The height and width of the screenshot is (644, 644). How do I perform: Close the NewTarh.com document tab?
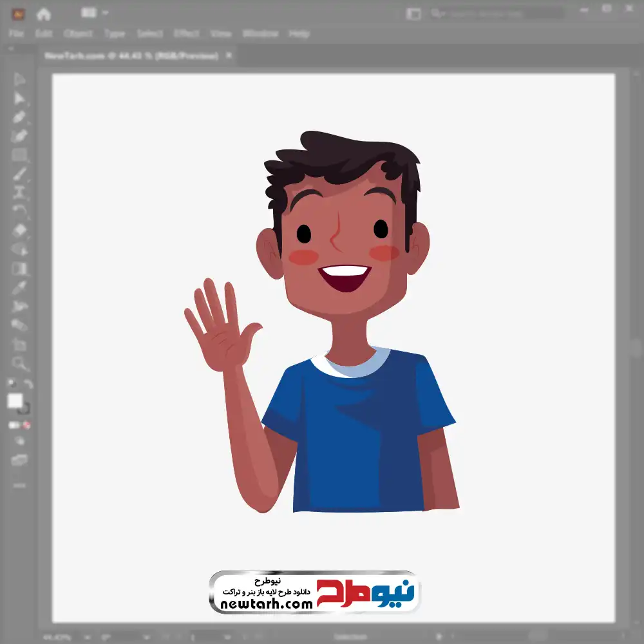tap(229, 56)
